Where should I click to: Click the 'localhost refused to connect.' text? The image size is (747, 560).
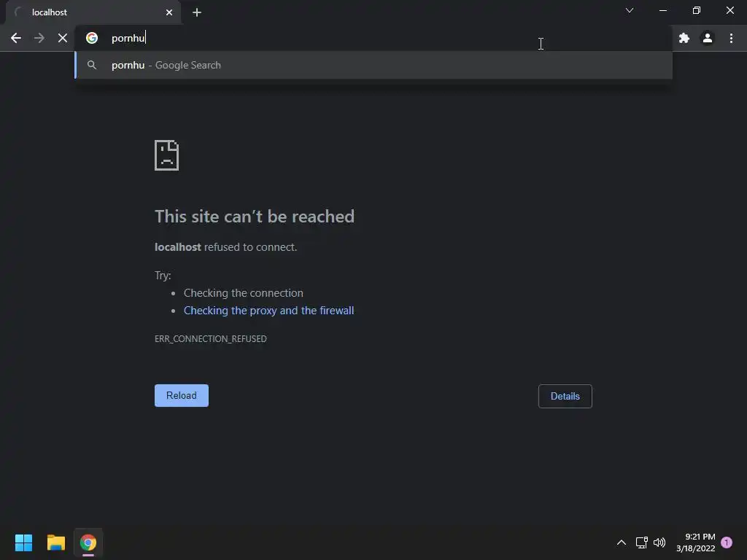click(x=226, y=247)
